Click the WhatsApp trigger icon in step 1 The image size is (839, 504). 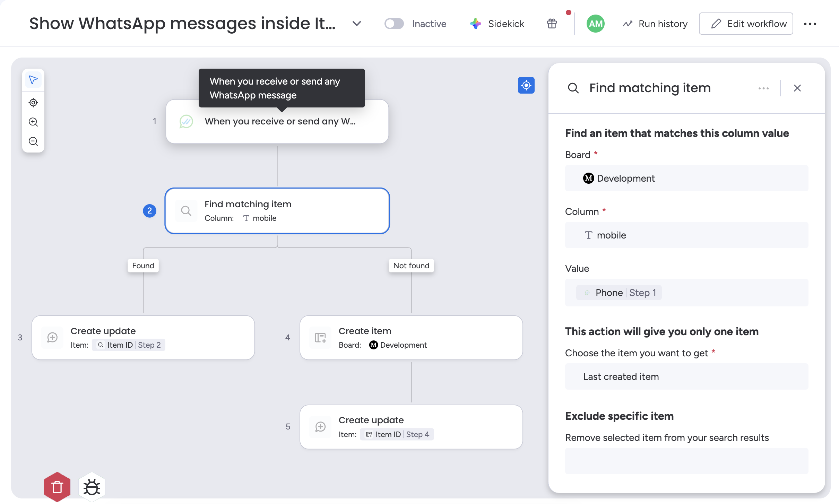point(186,121)
